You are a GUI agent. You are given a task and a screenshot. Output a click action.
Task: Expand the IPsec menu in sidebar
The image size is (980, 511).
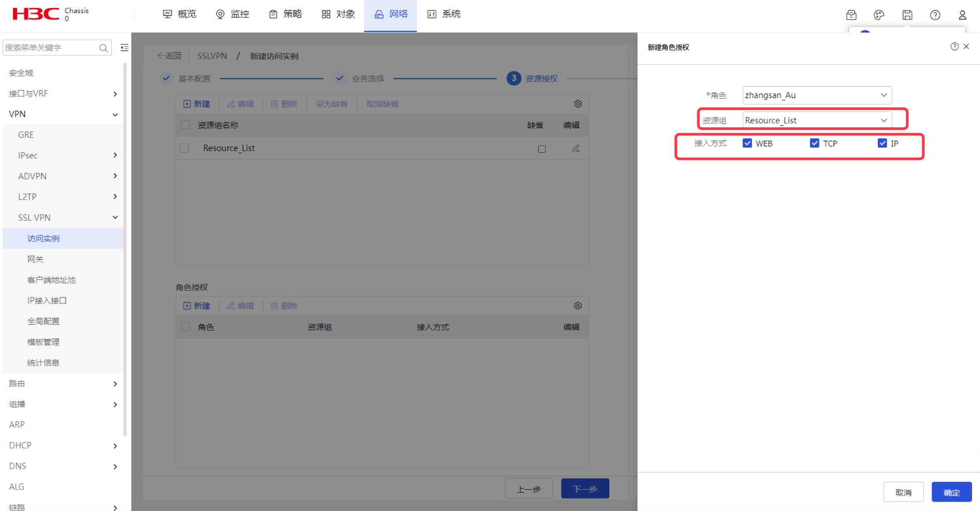pyautogui.click(x=63, y=155)
